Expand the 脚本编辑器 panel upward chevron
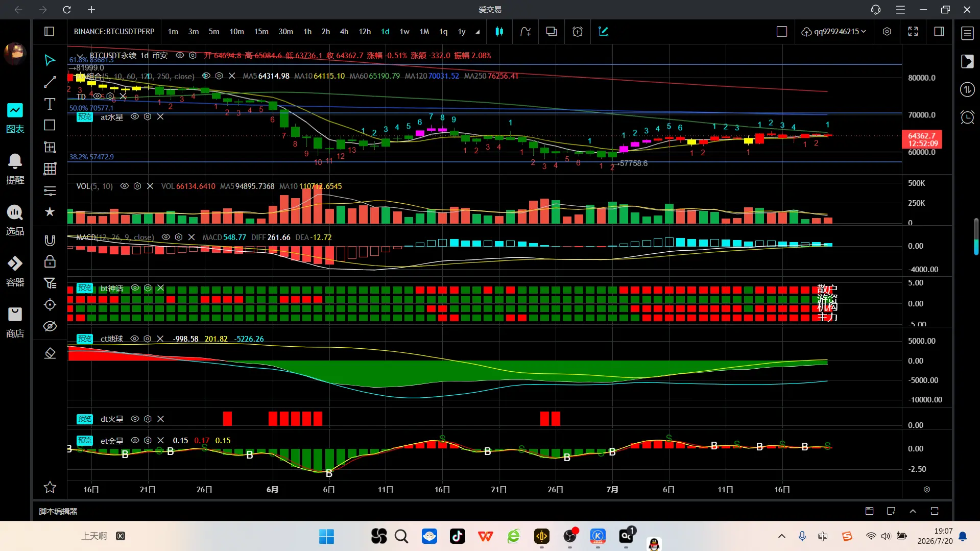Screen dimensions: 980x551 (x=913, y=511)
